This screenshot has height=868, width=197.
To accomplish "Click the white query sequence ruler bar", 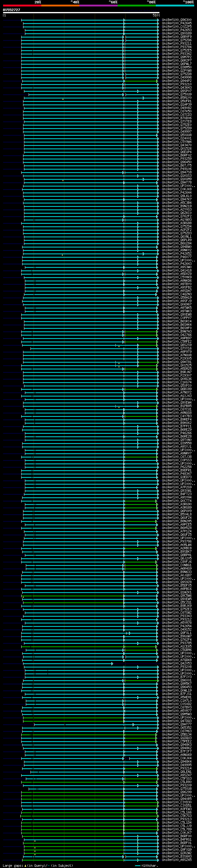I will tap(81, 13).
